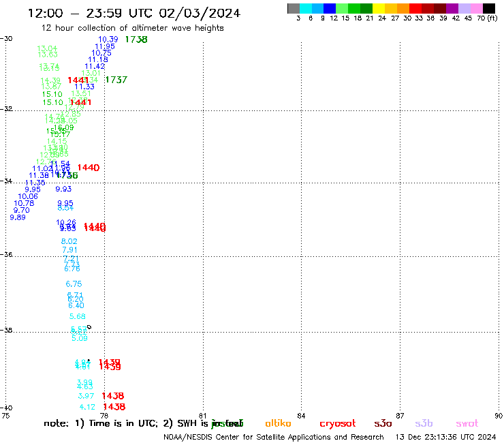Select the orange swatch in the color scale
504x443 pixels.
(403, 8)
